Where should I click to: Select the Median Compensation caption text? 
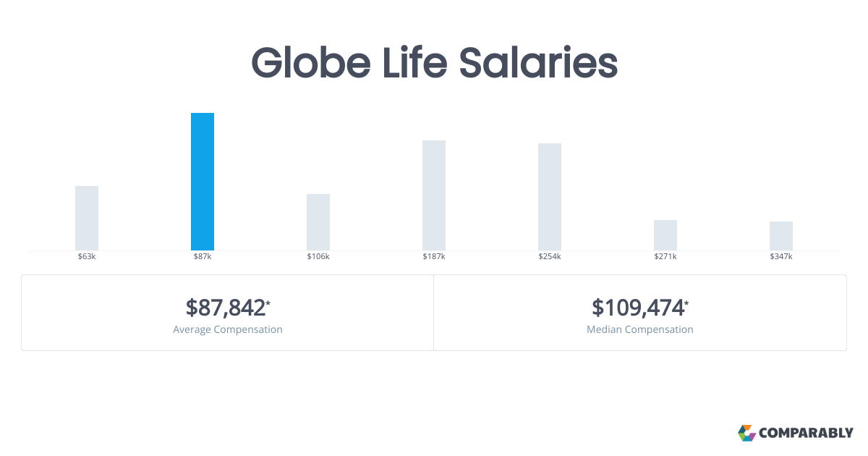tap(640, 329)
